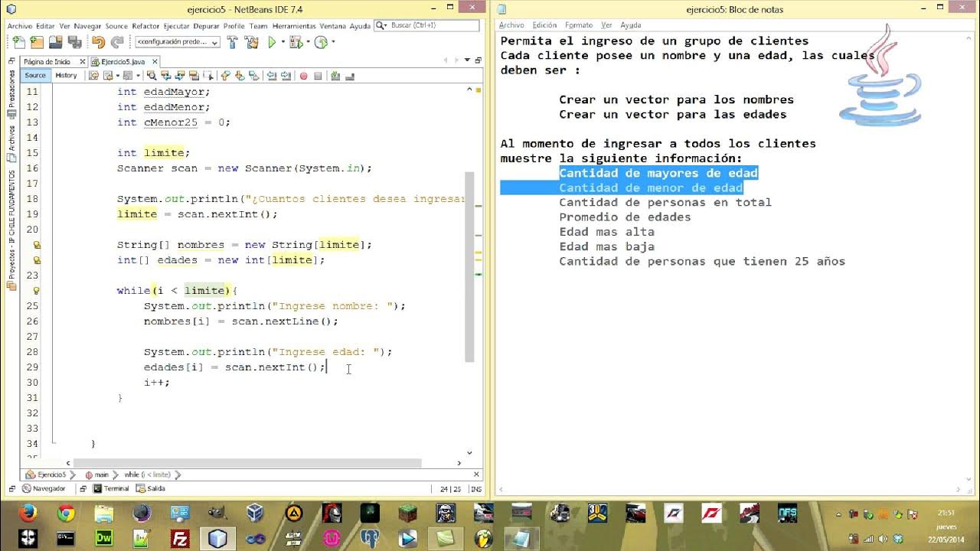Click line number 26 in editor gutter
The height and width of the screenshot is (551, 980).
[x=32, y=321]
